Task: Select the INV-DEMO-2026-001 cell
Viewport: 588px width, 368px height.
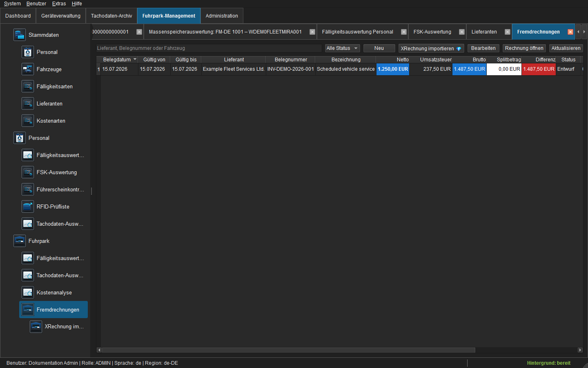Action: pyautogui.click(x=291, y=69)
